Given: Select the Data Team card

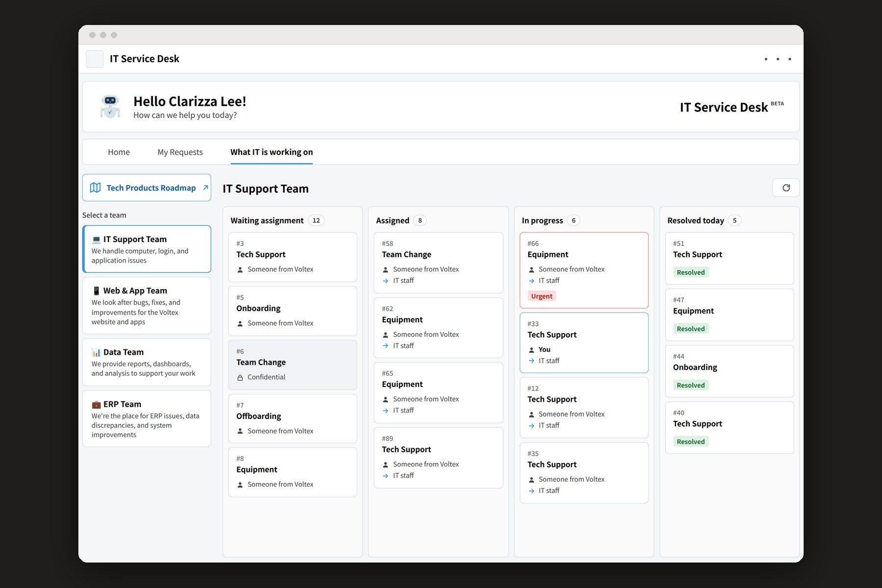Looking at the screenshot, I should (x=147, y=362).
